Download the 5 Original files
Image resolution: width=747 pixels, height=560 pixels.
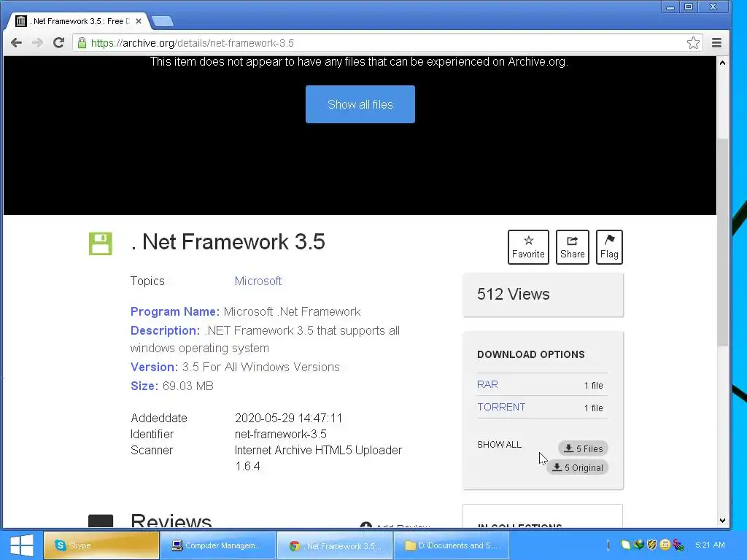coord(578,467)
